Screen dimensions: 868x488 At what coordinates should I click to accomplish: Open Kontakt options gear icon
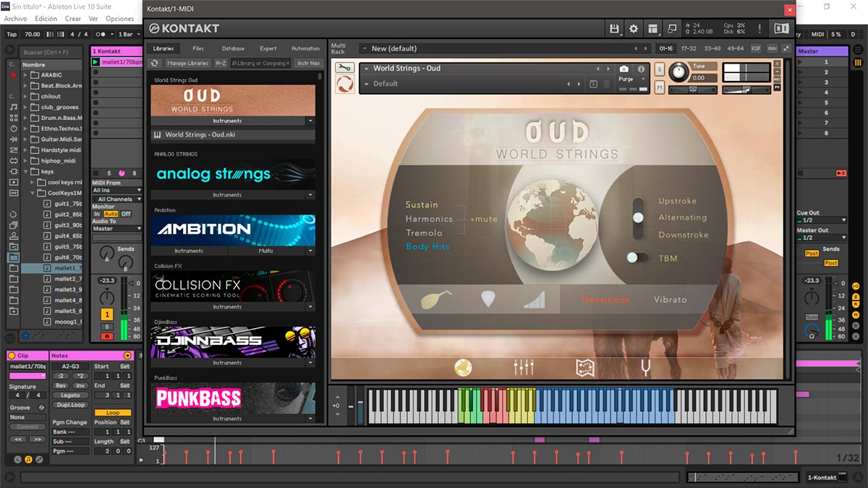point(634,29)
